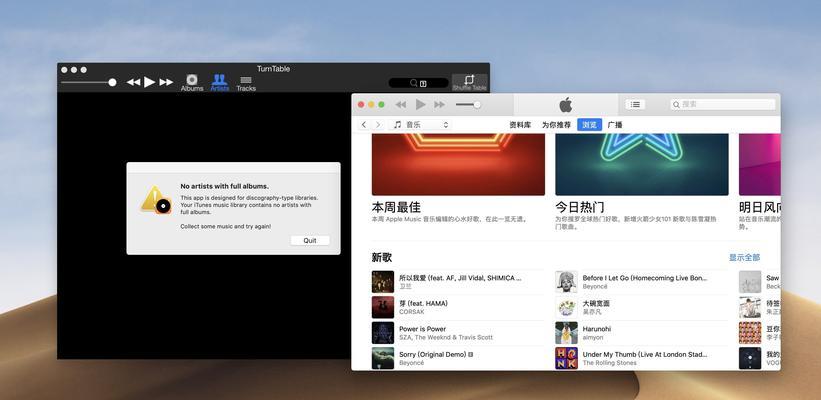
Task: Switch to the 为你推荐 tab
Action: pyautogui.click(x=557, y=125)
